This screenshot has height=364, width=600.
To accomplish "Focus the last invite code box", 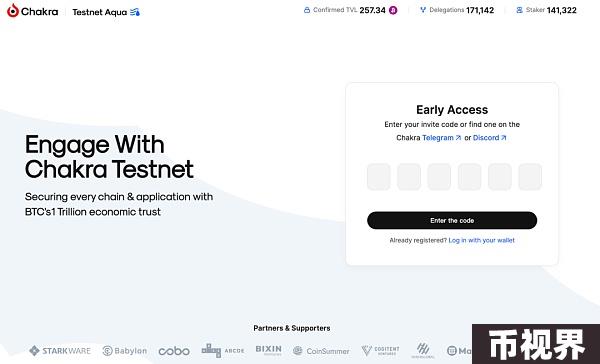I will (x=530, y=177).
